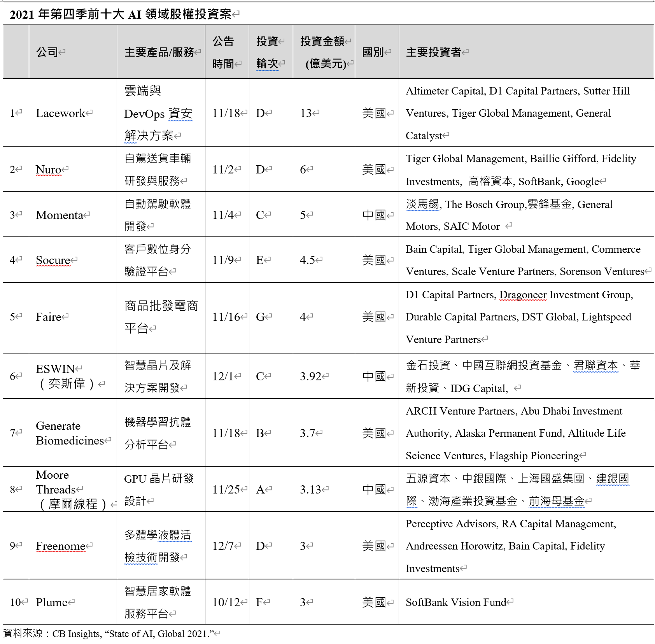655x644 pixels.
Task: Click the investment amount 3.13
Action: pyautogui.click(x=310, y=489)
